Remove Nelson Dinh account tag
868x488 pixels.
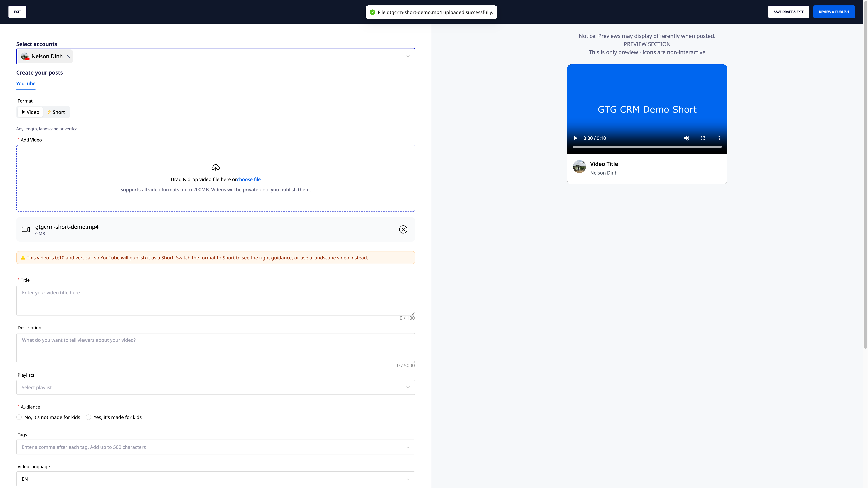68,56
